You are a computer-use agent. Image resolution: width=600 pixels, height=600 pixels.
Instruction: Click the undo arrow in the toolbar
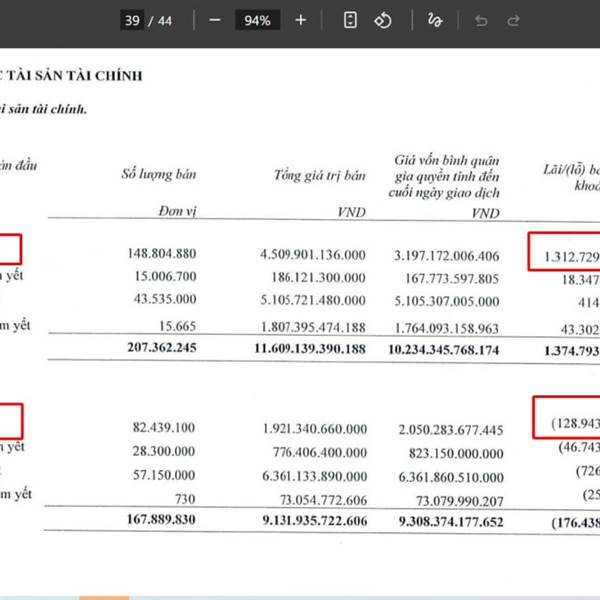[481, 20]
